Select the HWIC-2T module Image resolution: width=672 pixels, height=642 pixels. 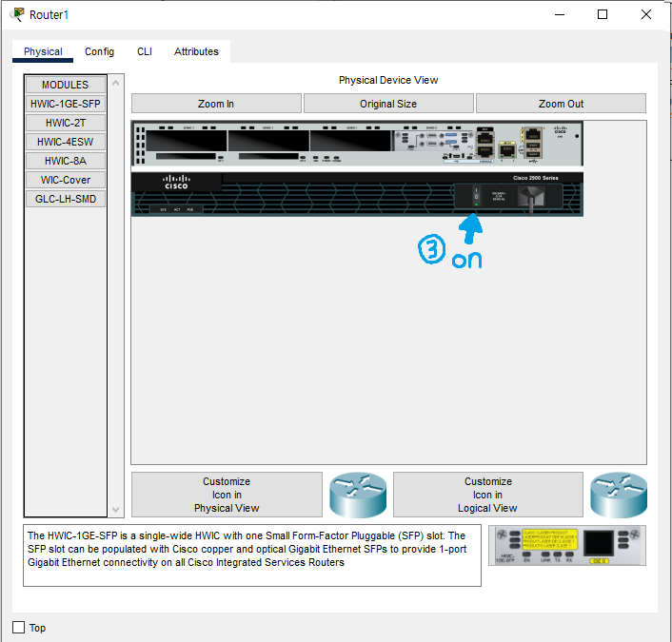(x=65, y=123)
